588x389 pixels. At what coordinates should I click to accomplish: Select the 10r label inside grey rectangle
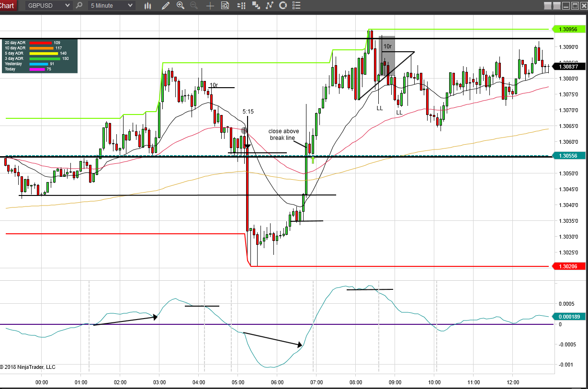(x=387, y=46)
